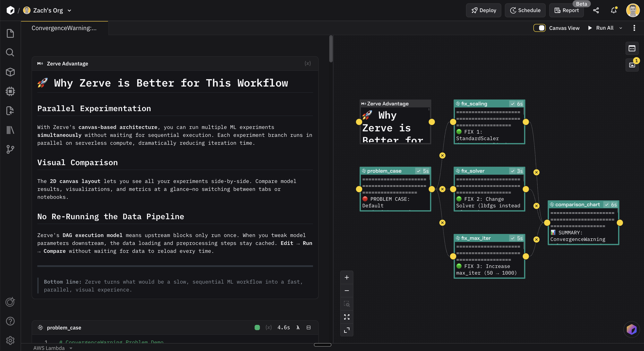
Task: Select the problem_case canvas node title
Action: [384, 171]
